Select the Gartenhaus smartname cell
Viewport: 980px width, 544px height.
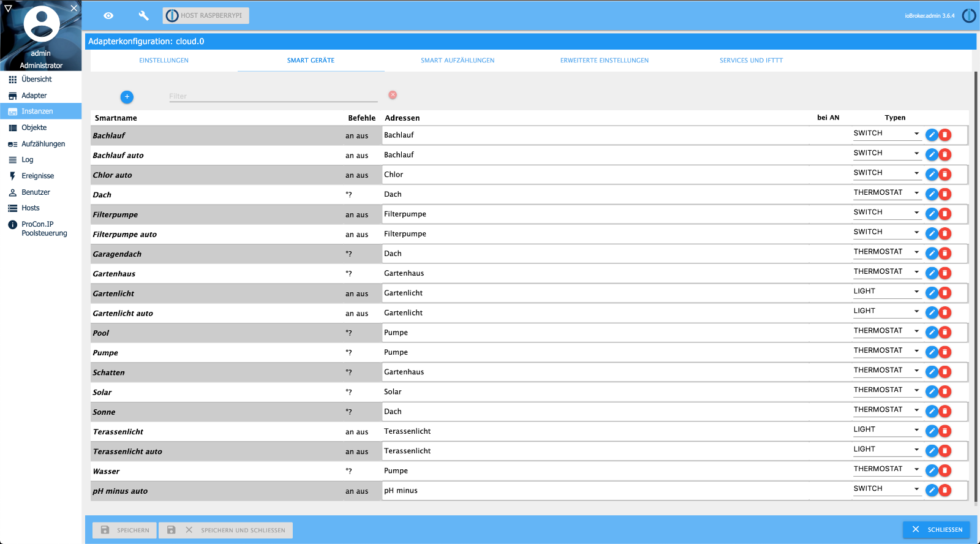click(217, 274)
